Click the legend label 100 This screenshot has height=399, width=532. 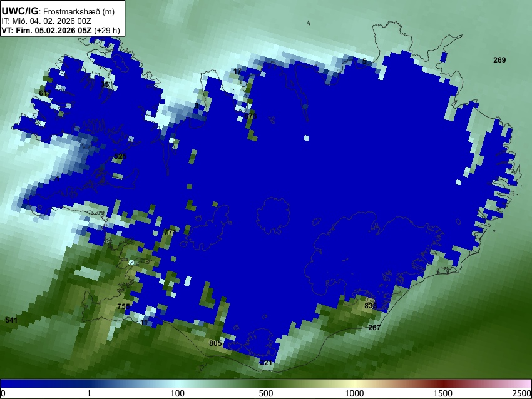[177, 393]
